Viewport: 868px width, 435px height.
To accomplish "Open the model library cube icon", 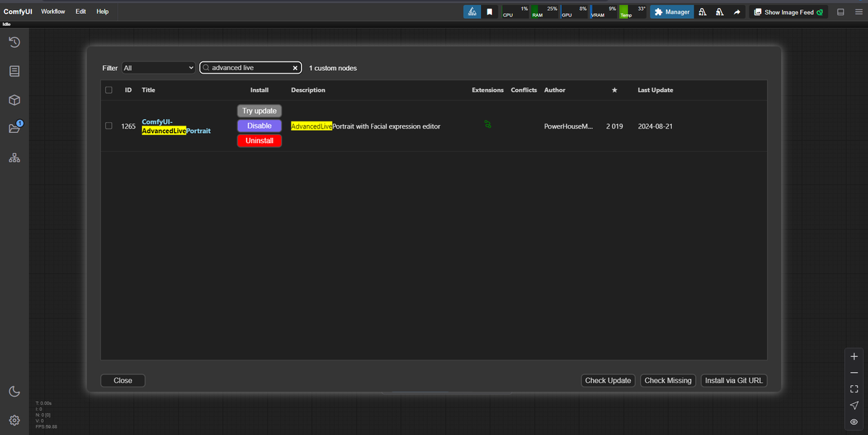I will (x=14, y=100).
